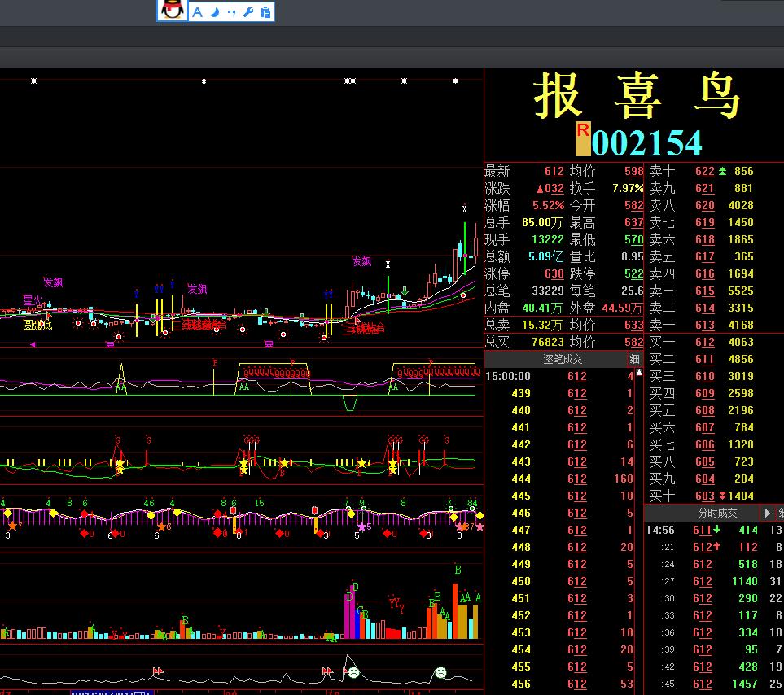Select tick row 444 with volume 160
The width and height of the screenshot is (784, 695).
pyautogui.click(x=559, y=479)
